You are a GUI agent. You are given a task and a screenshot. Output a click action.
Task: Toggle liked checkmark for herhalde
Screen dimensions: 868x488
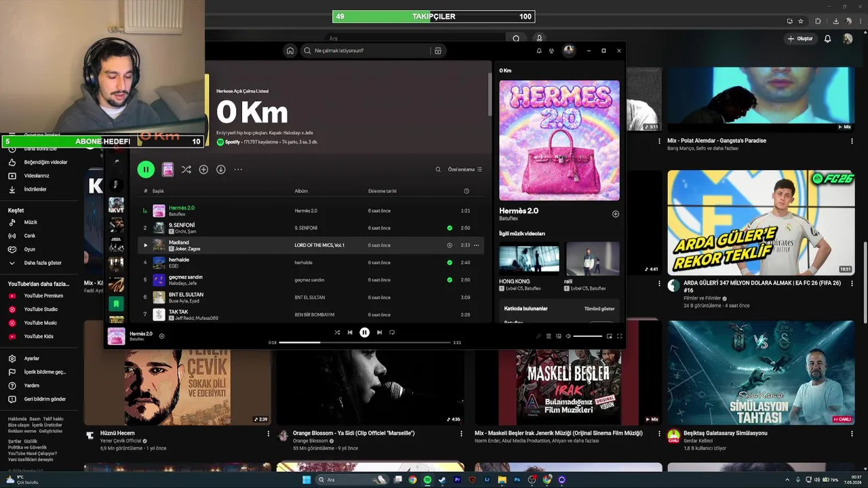[450, 263]
